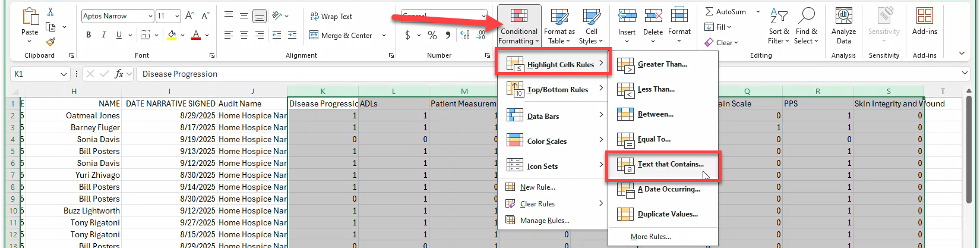The image size is (980, 248).
Task: Click the Cut scissors icon
Action: pyautogui.click(x=50, y=12)
